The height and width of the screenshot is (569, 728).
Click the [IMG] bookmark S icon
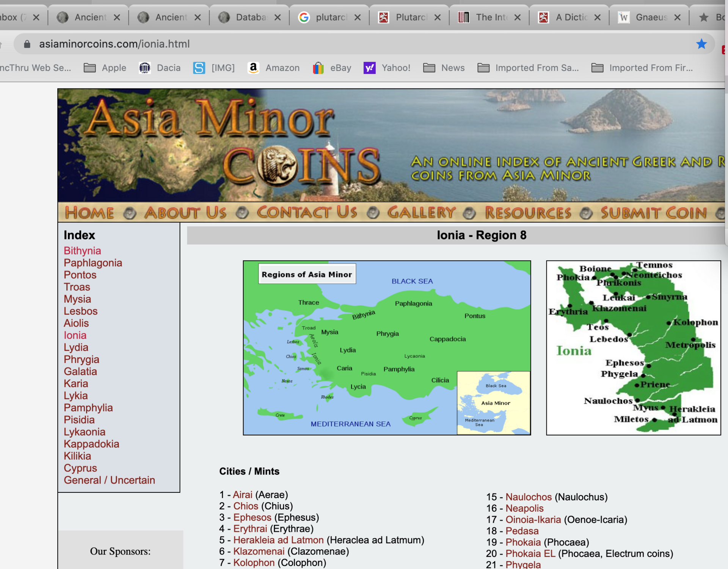(x=199, y=68)
